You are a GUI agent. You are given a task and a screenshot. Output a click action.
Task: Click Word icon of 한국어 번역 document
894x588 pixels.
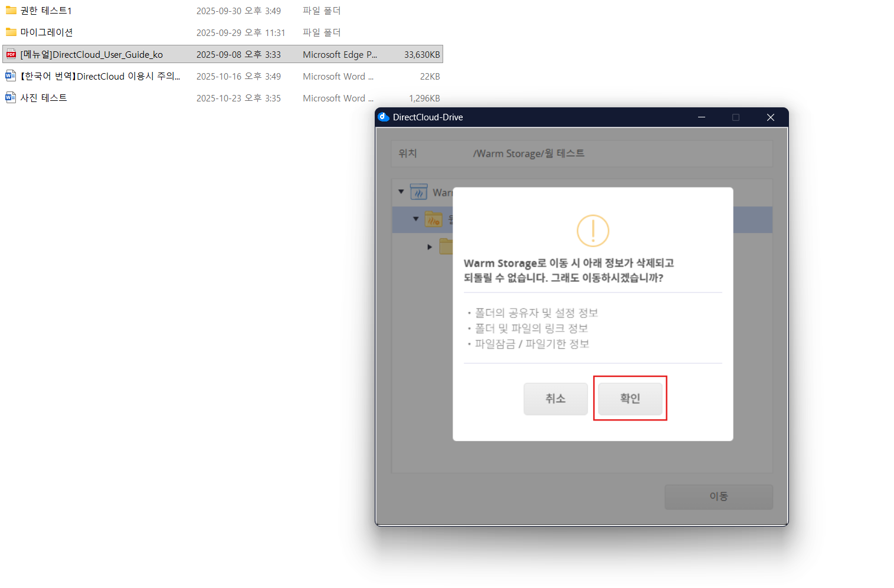pos(11,76)
